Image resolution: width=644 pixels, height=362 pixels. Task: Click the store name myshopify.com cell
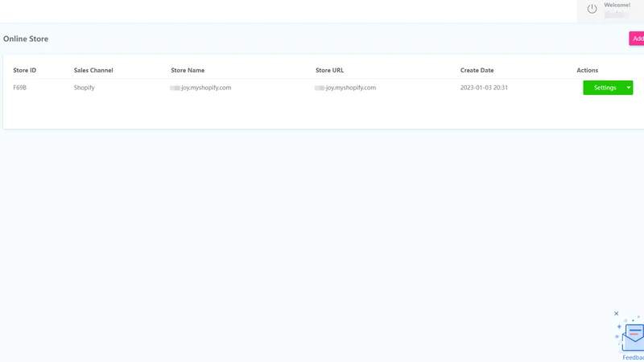(200, 88)
